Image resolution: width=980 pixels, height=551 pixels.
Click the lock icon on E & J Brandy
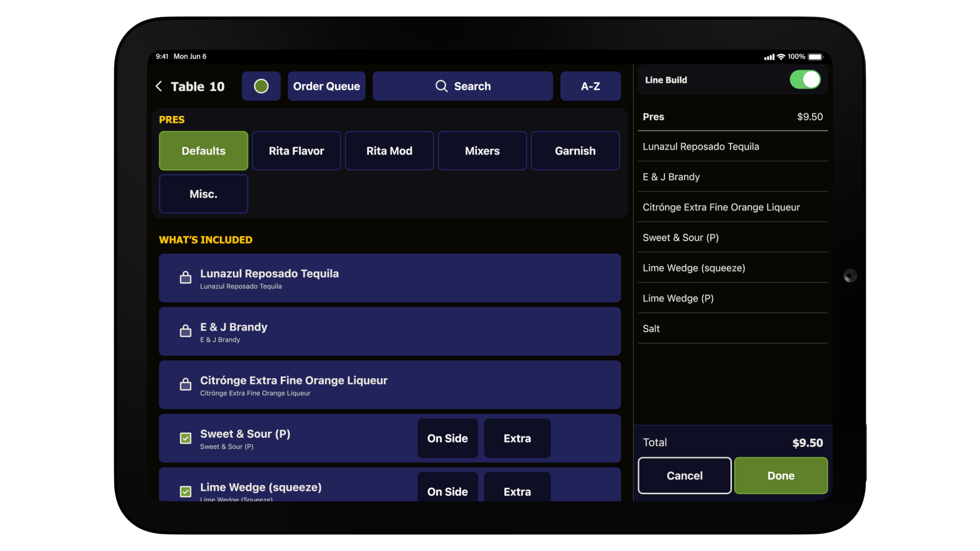[x=186, y=330]
